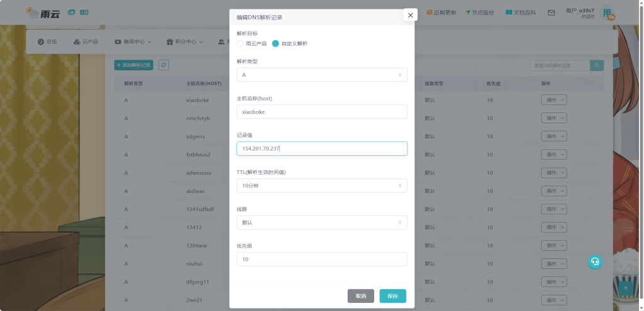Click the 主机名称 field containing xiaoboke
Viewport: 644px width, 311px height.
(x=321, y=111)
